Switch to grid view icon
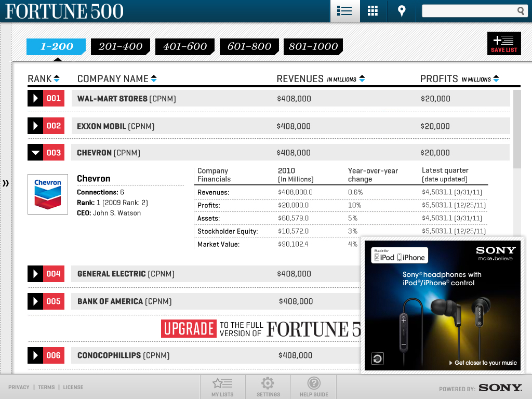Screen dimensions: 532x399 (x=373, y=11)
